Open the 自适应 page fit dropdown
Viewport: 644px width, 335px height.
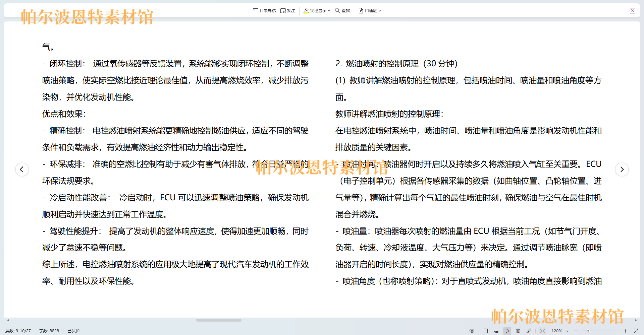[x=370, y=11]
